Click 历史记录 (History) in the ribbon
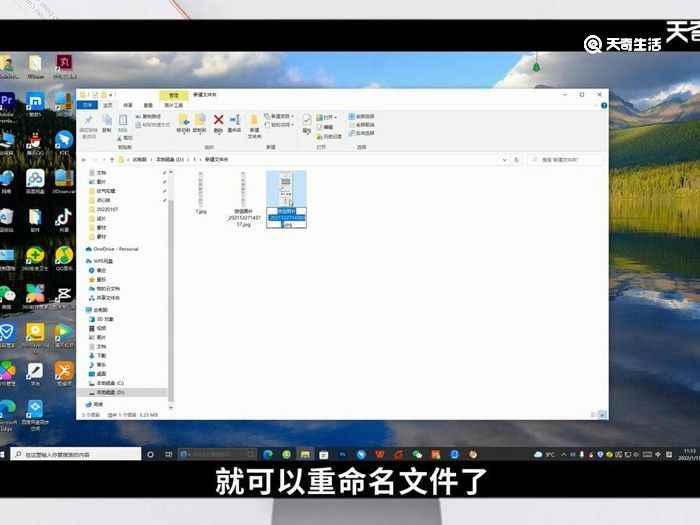Screen dimensions: 700x525 [x=329, y=136]
